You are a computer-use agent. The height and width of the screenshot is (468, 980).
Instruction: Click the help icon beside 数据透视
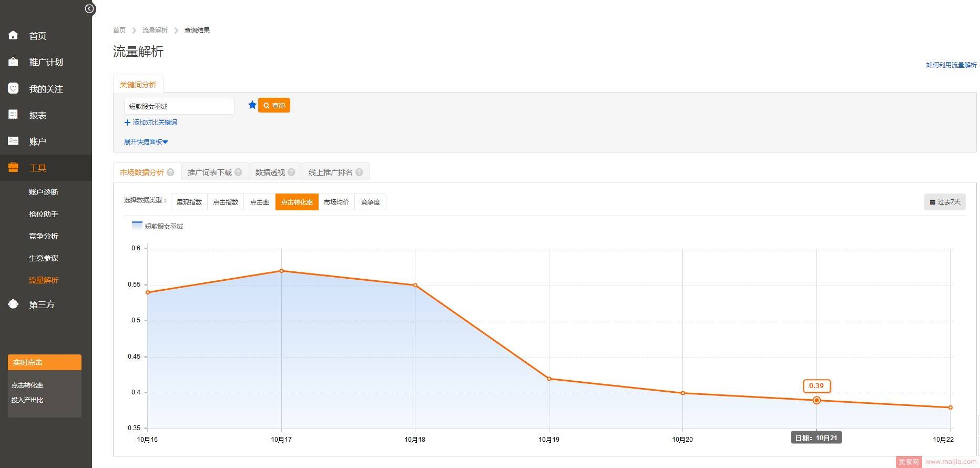pos(291,172)
